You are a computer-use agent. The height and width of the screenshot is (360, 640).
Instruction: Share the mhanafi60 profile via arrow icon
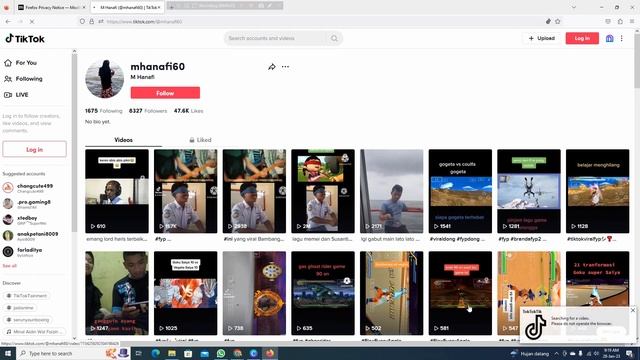pos(272,67)
